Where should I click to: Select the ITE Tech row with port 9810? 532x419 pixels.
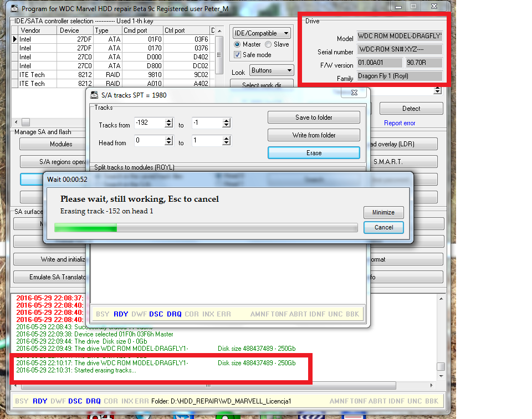[113, 75]
